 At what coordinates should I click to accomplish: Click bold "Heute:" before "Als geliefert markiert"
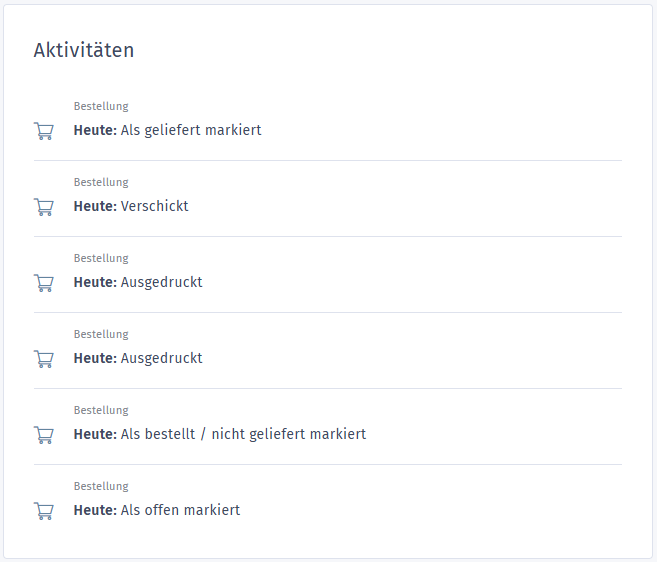pos(95,130)
